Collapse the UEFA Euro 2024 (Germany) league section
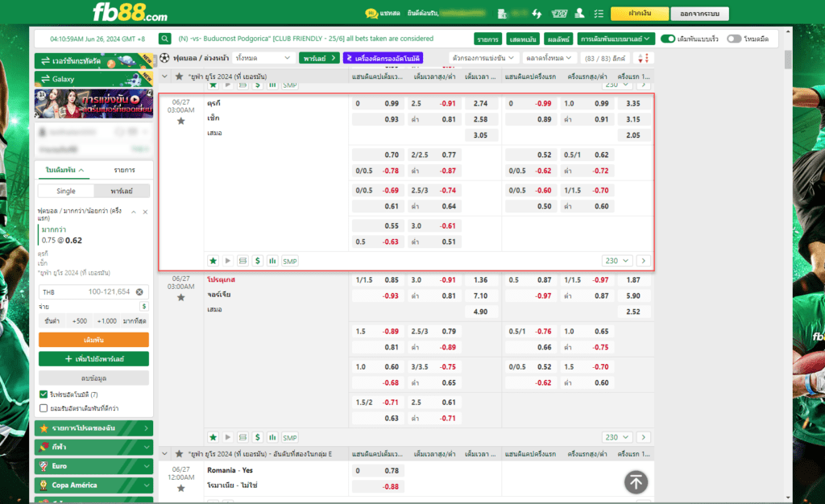The image size is (825, 504). coord(164,76)
